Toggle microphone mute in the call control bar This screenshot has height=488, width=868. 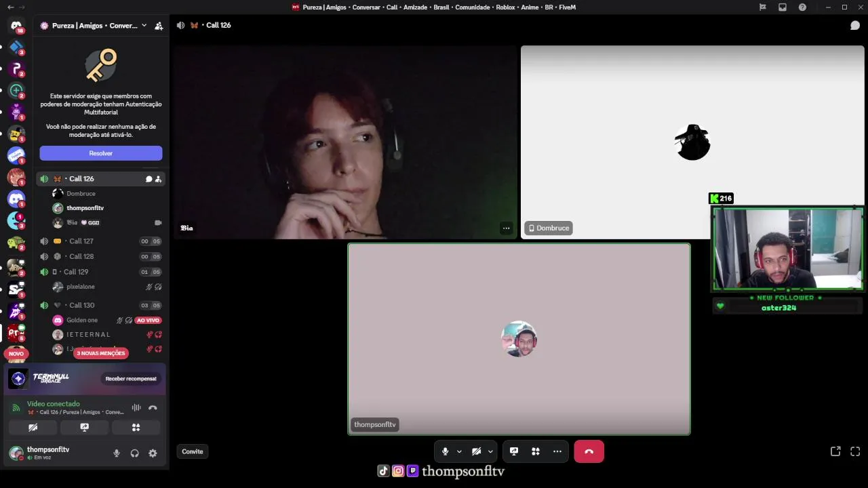pos(445,451)
